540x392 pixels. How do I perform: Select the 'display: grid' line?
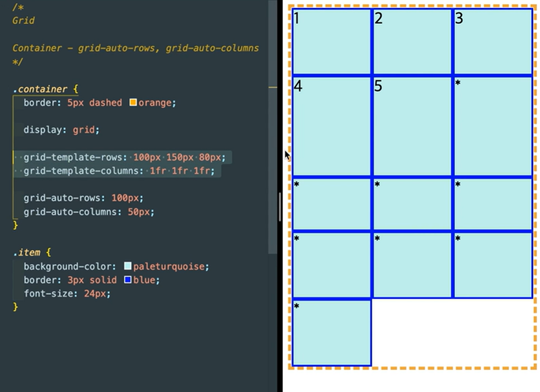[61, 130]
